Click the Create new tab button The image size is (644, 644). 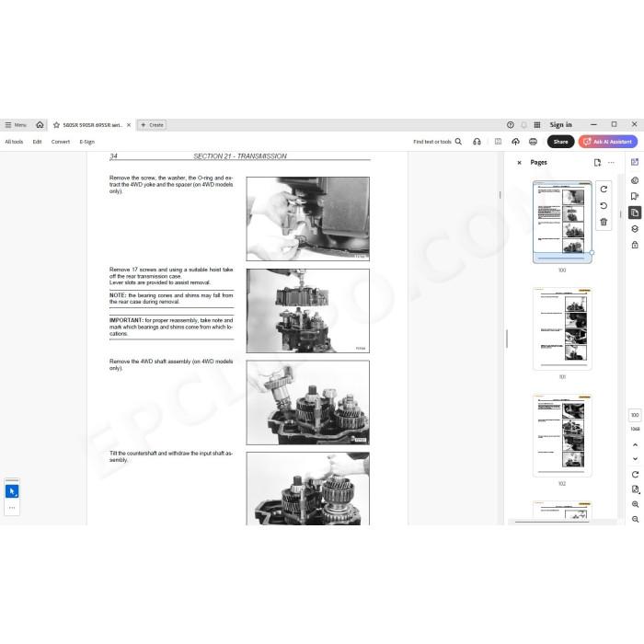(152, 125)
